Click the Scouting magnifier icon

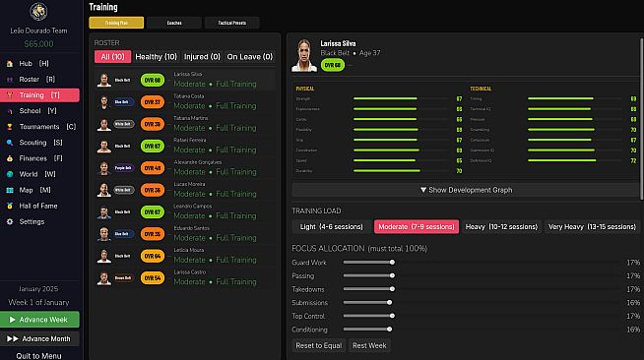click(10, 143)
